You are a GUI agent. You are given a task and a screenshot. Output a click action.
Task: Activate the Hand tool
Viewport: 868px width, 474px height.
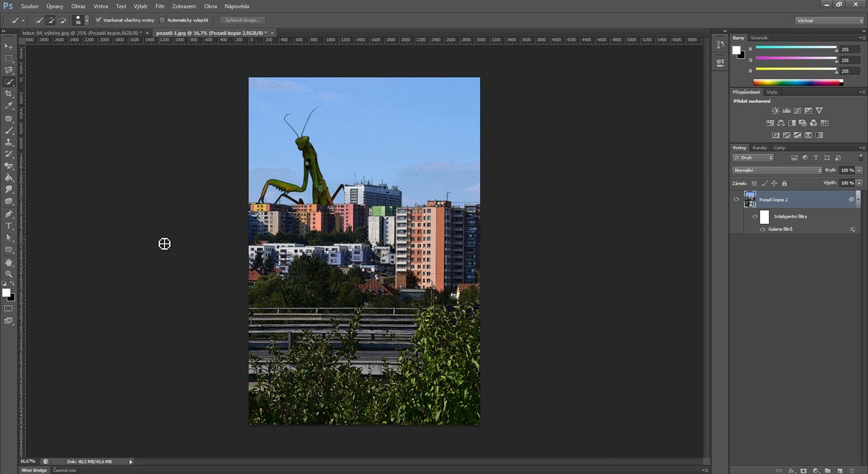pyautogui.click(x=9, y=262)
